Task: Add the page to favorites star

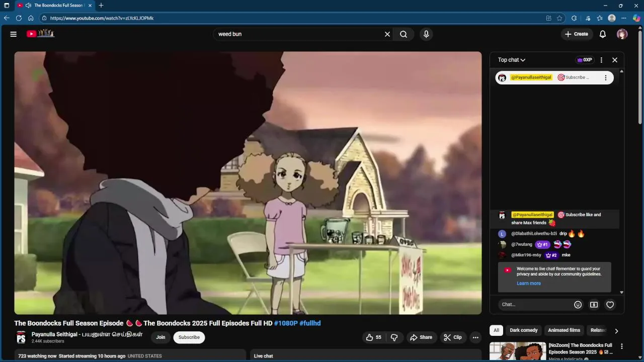Action: coord(559,18)
